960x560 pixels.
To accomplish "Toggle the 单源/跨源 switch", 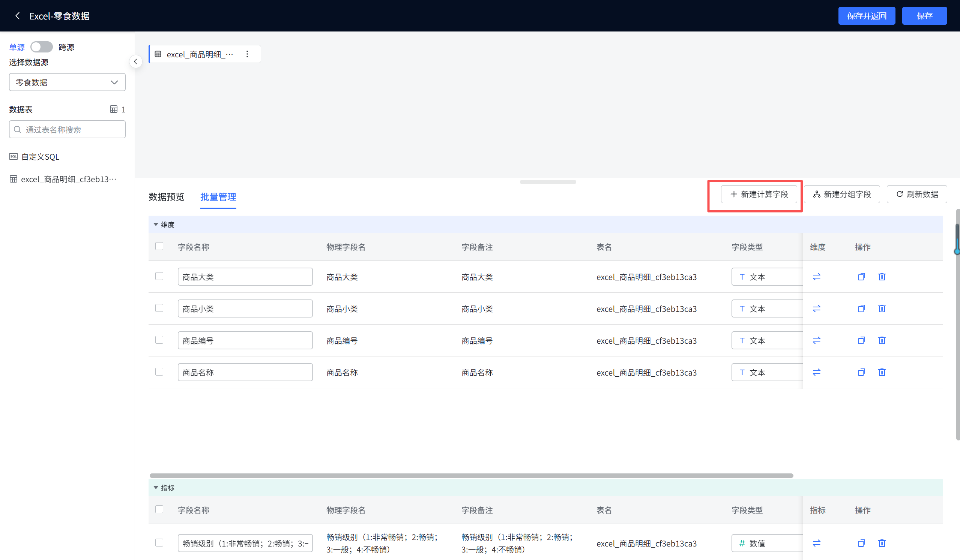I will click(x=42, y=47).
